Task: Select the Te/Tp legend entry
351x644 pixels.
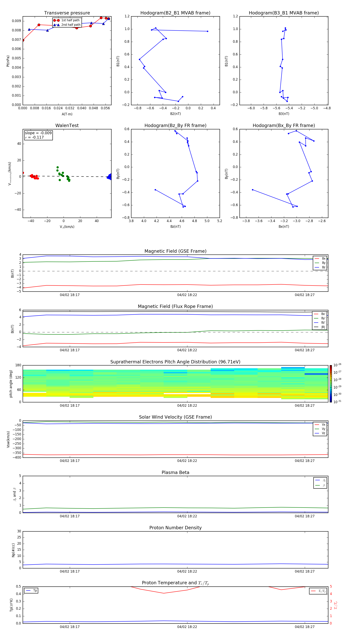Action: click(x=318, y=591)
